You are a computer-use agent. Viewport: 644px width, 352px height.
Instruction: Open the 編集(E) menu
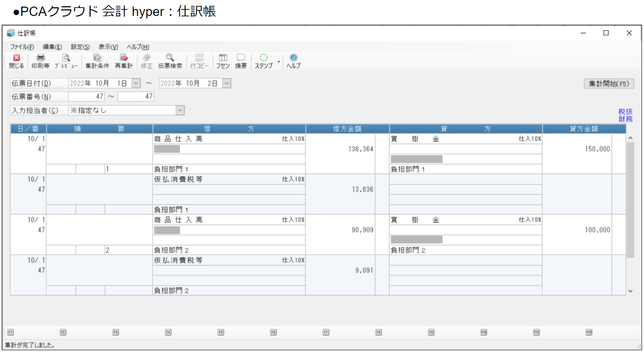tap(52, 47)
